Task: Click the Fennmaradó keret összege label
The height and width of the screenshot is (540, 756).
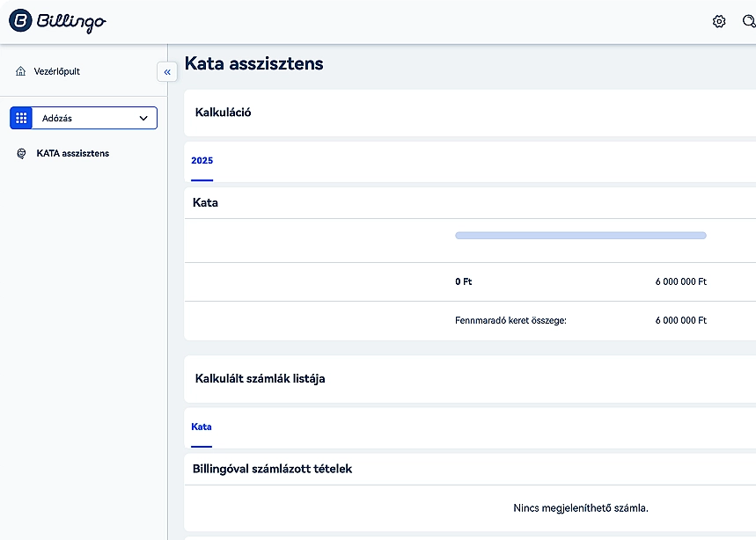Action: pyautogui.click(x=510, y=321)
